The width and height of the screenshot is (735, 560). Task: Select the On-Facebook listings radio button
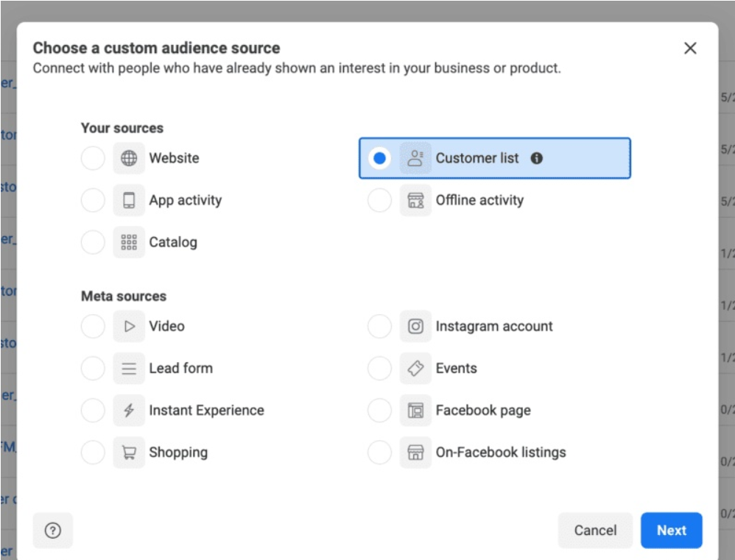click(x=379, y=453)
